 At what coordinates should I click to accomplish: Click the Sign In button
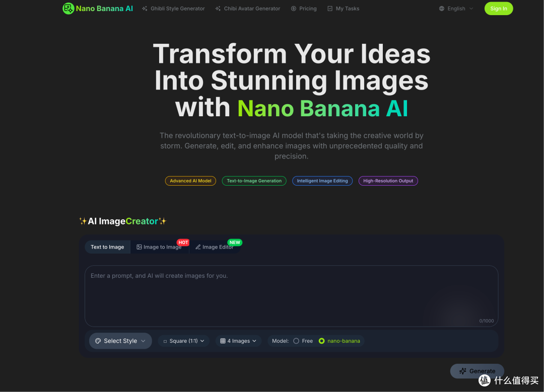point(499,9)
